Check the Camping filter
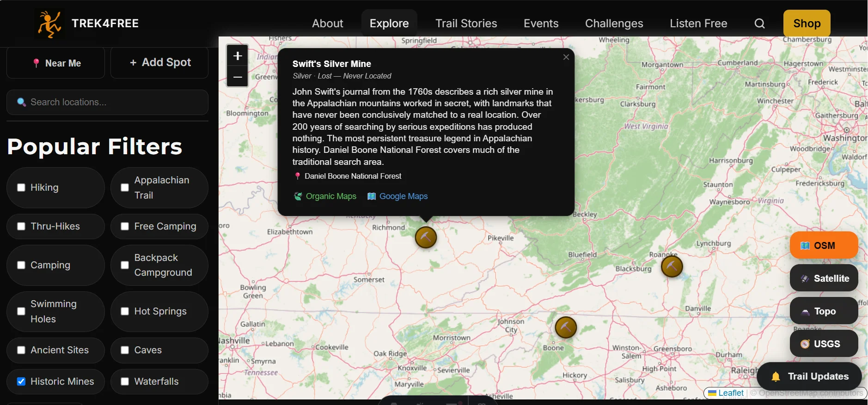 (x=21, y=265)
